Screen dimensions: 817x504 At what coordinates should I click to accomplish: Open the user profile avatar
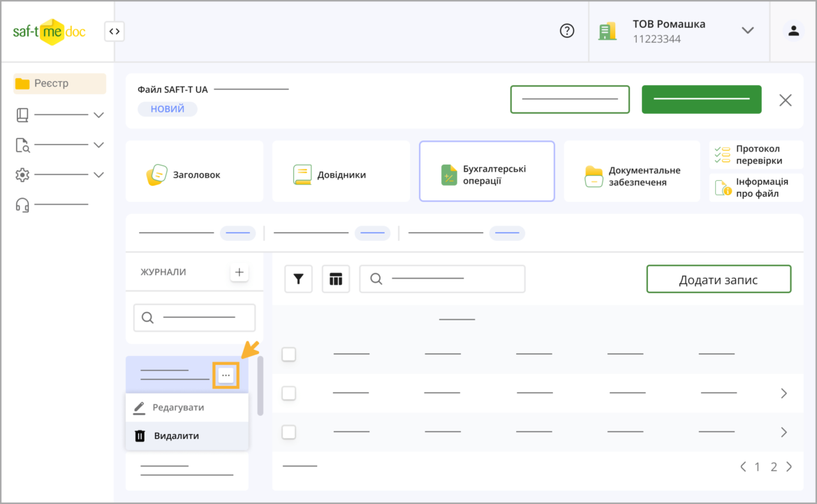[793, 31]
